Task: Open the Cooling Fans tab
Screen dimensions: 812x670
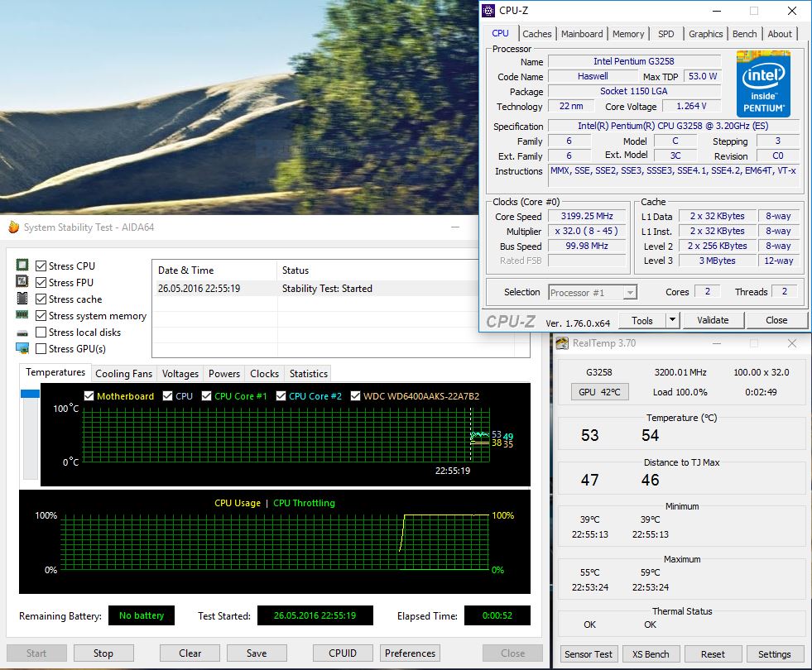Action: tap(123, 373)
